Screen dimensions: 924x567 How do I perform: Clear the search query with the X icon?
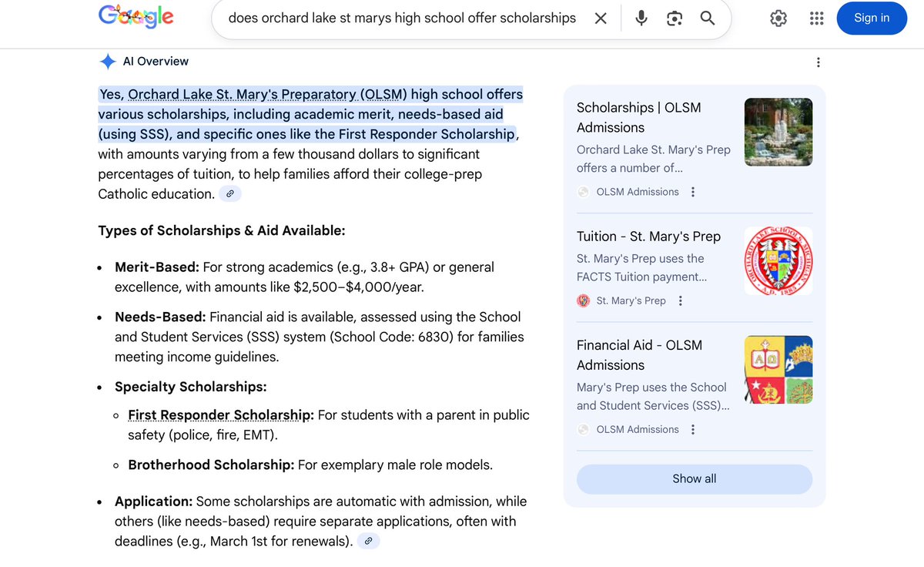click(601, 18)
